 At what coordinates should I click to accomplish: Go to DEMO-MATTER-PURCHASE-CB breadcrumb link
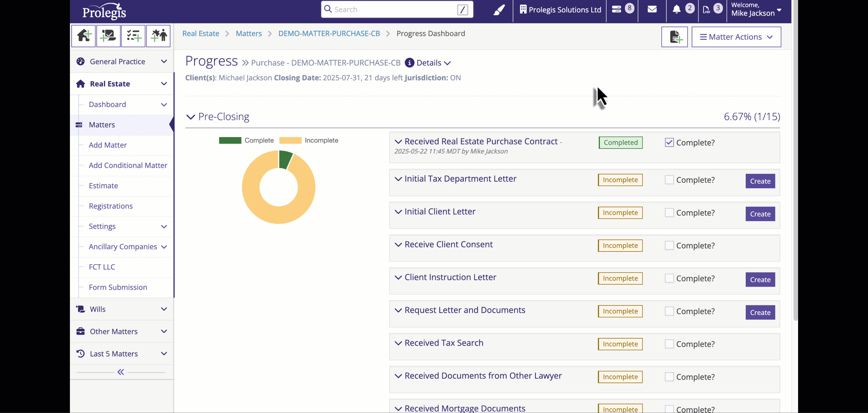click(329, 34)
